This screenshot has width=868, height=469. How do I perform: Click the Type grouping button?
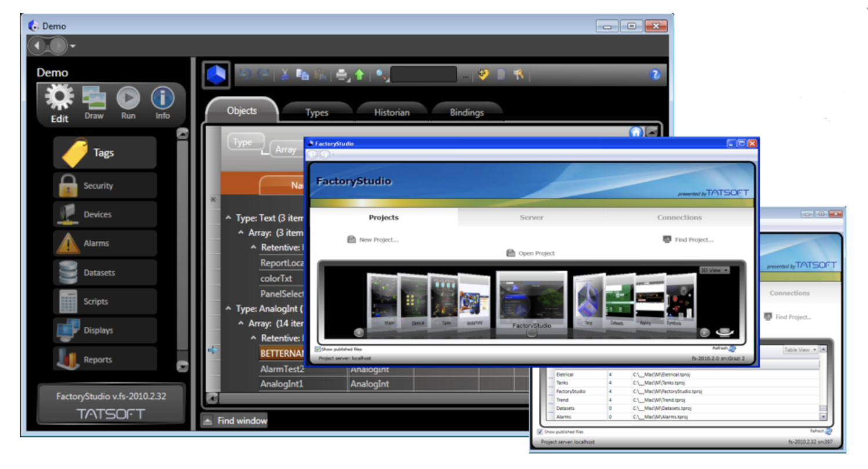coord(245,142)
